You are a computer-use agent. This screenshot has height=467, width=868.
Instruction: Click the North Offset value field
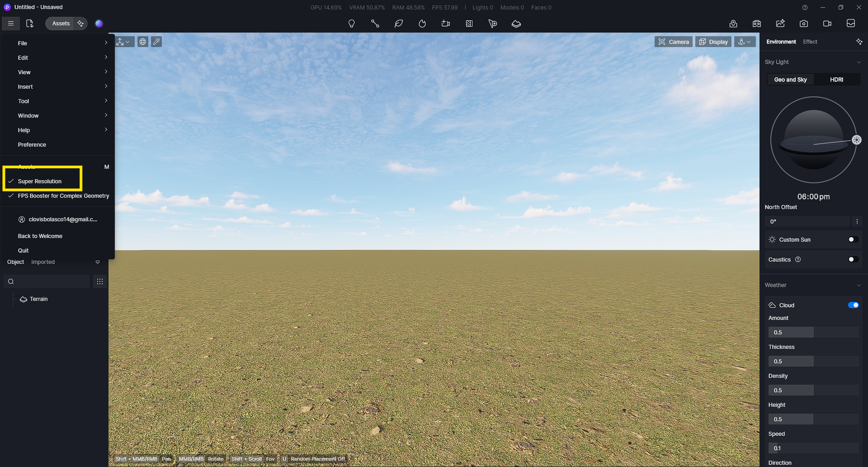point(808,221)
